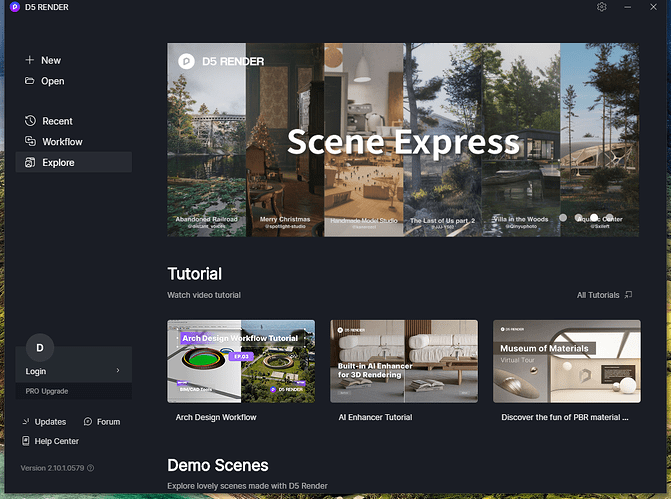Click the Scene Express banner title

(x=403, y=142)
